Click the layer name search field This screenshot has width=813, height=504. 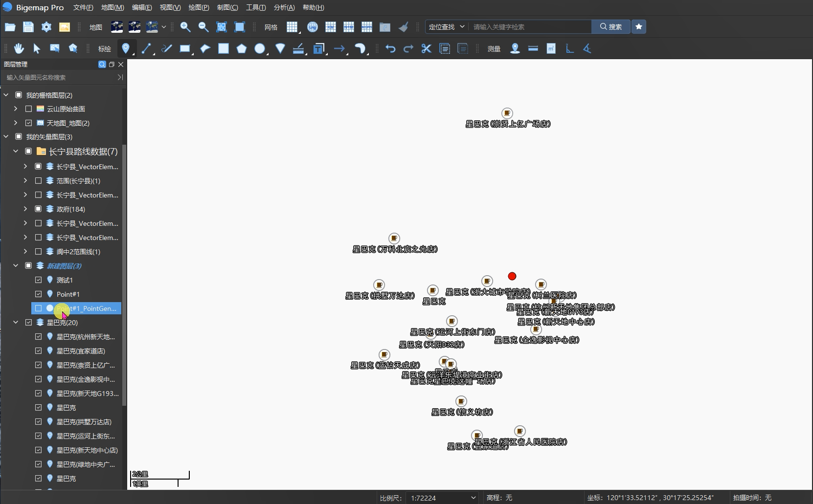coord(60,77)
